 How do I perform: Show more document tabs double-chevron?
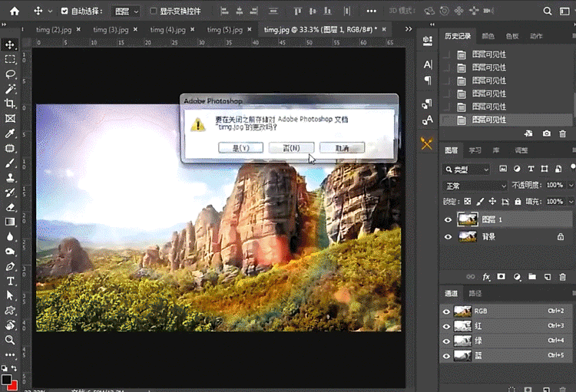[x=409, y=29]
